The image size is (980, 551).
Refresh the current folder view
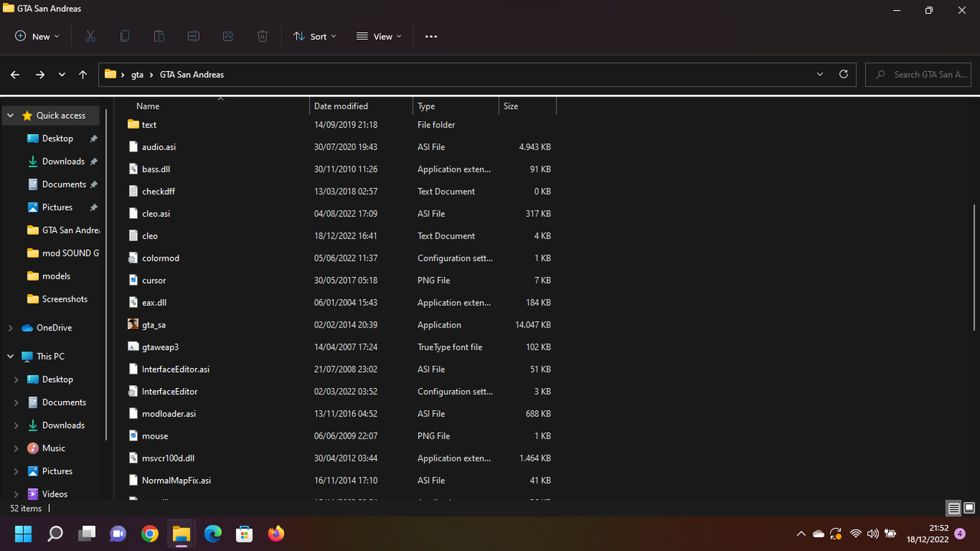click(844, 74)
